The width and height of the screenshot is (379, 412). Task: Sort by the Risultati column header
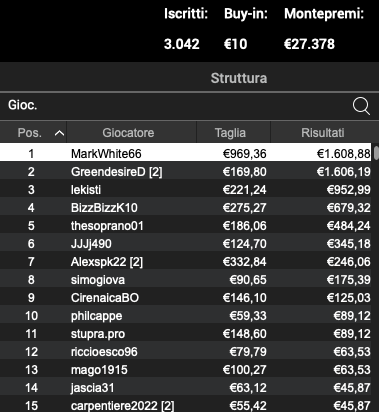323,133
